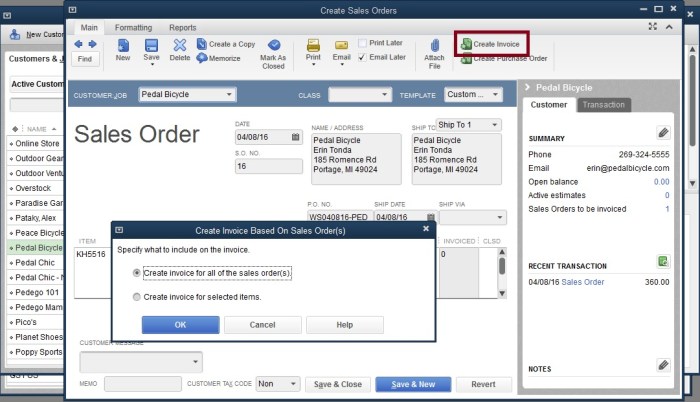Image resolution: width=700 pixels, height=402 pixels.
Task: Select Create invoice for selected items
Action: click(137, 297)
